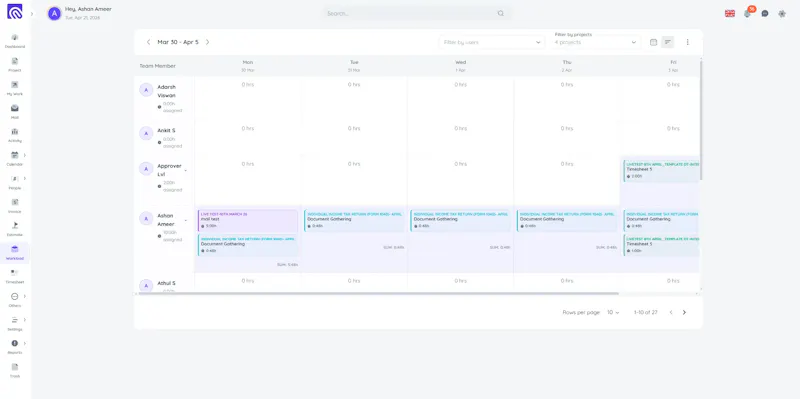Open Mail from the sidebar
Image resolution: width=800 pixels, height=399 pixels.
15,111
